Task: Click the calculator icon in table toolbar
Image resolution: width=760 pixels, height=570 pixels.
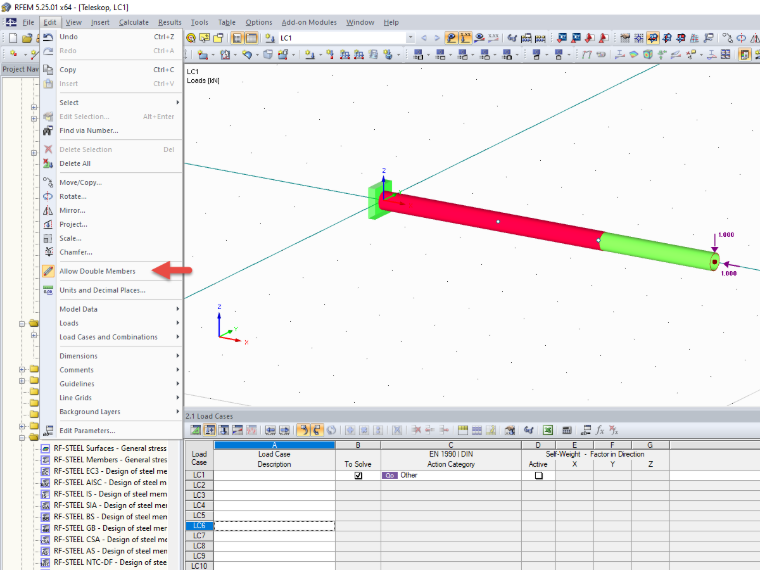Action: pyautogui.click(x=567, y=430)
